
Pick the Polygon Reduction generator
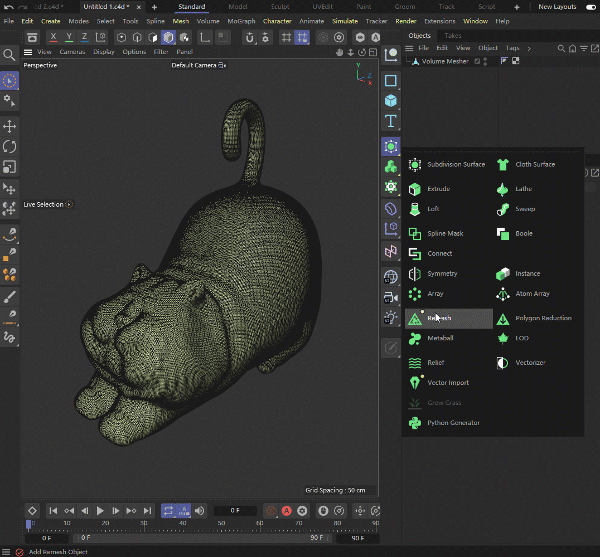coord(543,319)
